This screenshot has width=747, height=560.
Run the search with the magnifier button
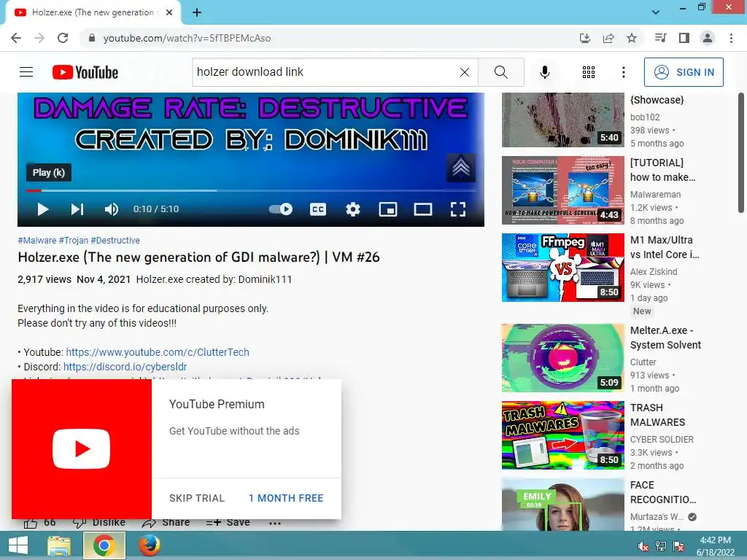(x=500, y=72)
